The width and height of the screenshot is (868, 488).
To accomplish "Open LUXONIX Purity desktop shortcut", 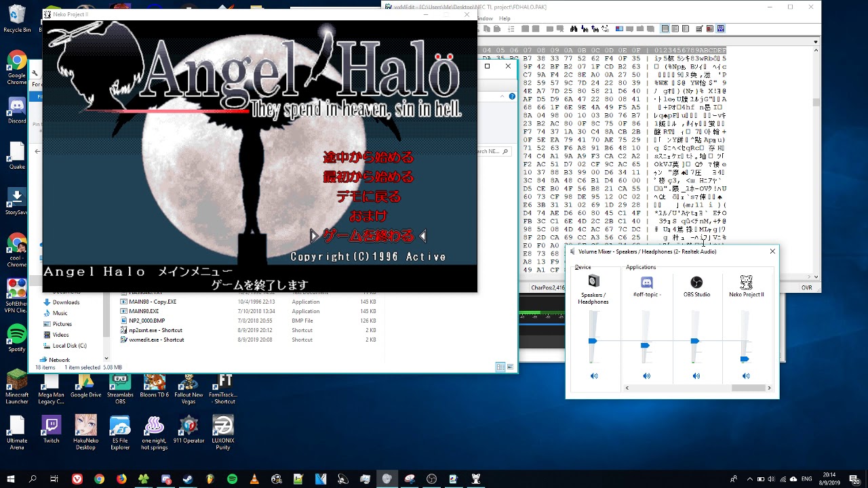I will [223, 433].
